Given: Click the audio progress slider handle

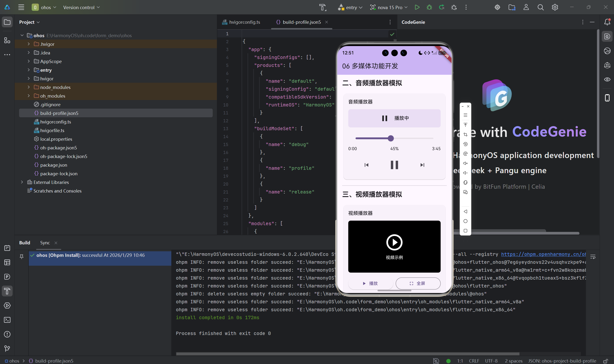Looking at the screenshot, I should point(391,138).
